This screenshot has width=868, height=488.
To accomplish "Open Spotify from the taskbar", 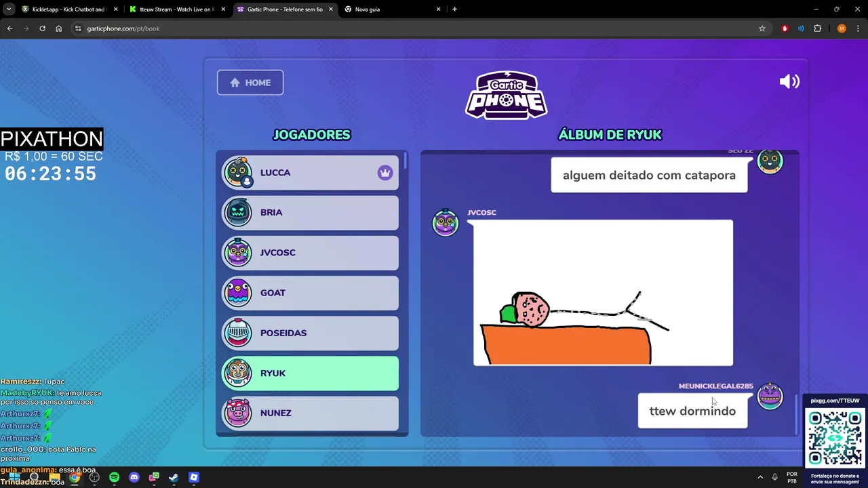I will pos(114,477).
